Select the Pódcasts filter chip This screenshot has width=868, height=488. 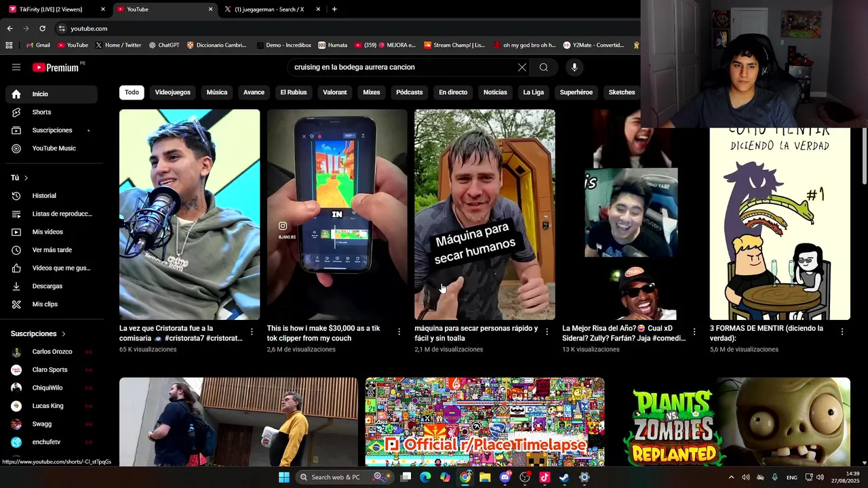coord(410,92)
